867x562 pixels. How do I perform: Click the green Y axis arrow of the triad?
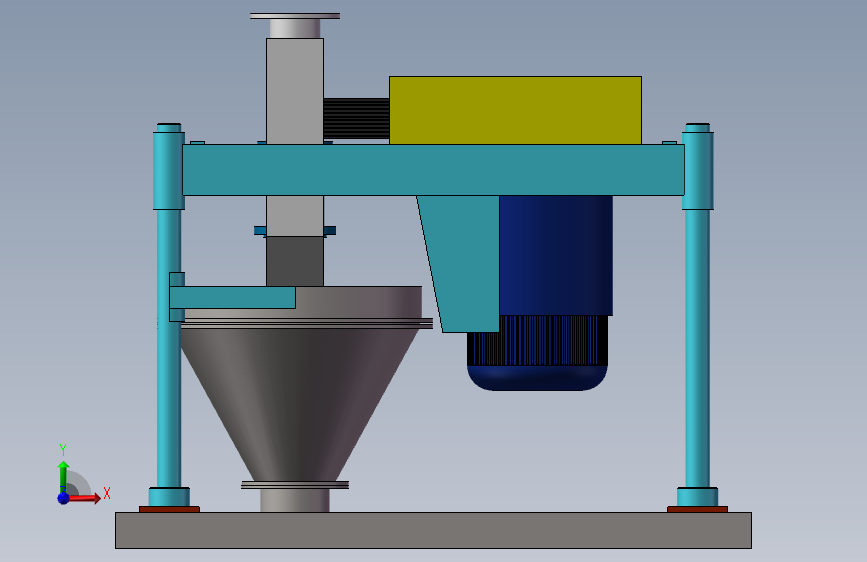click(63, 477)
